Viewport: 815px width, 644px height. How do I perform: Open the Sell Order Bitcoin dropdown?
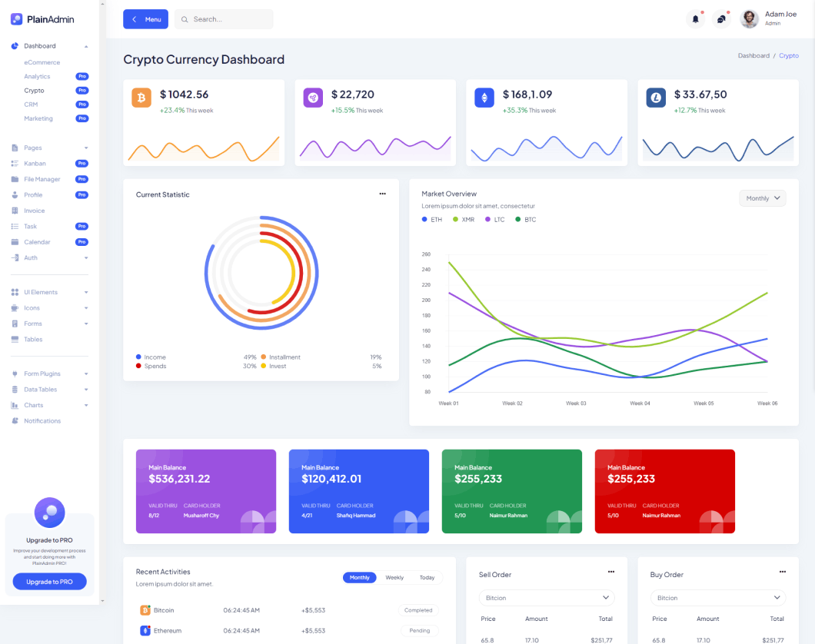(x=547, y=598)
